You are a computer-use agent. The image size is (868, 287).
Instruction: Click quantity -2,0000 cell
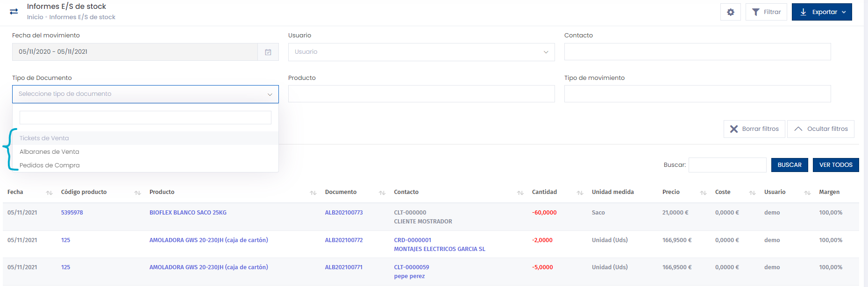click(x=542, y=240)
